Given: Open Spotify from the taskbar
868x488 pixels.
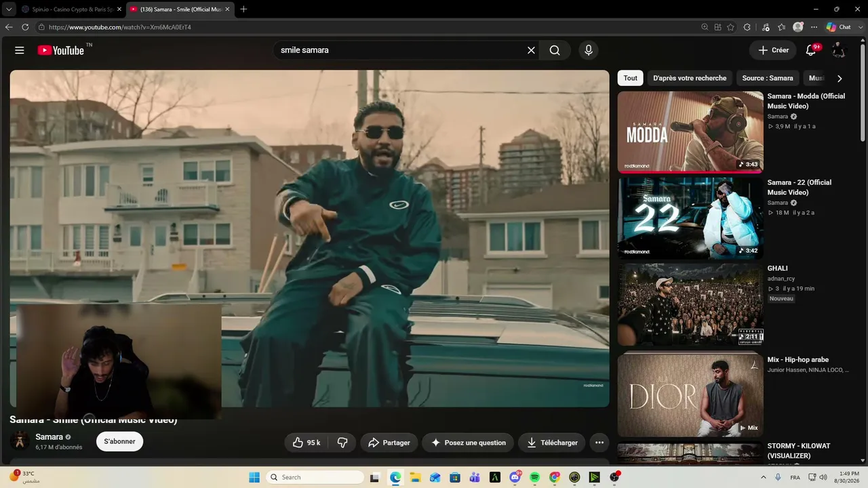Looking at the screenshot, I should pyautogui.click(x=534, y=477).
